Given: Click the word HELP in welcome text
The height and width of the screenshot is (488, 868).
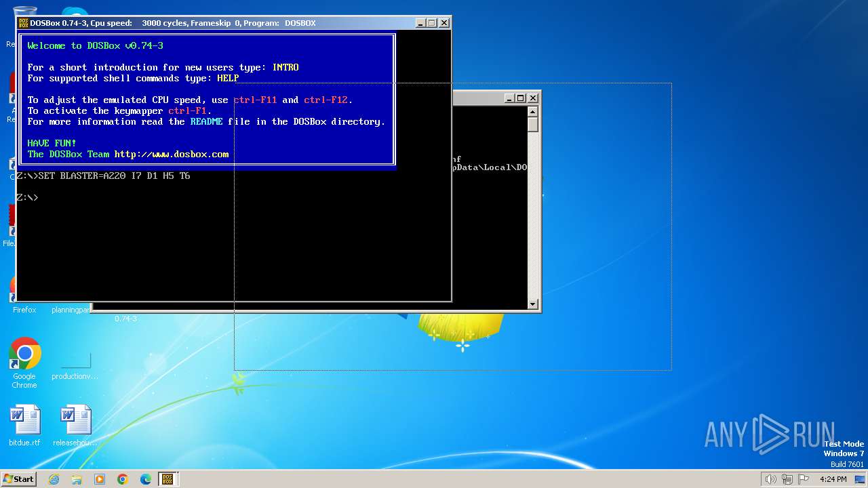Looking at the screenshot, I should pos(228,78).
